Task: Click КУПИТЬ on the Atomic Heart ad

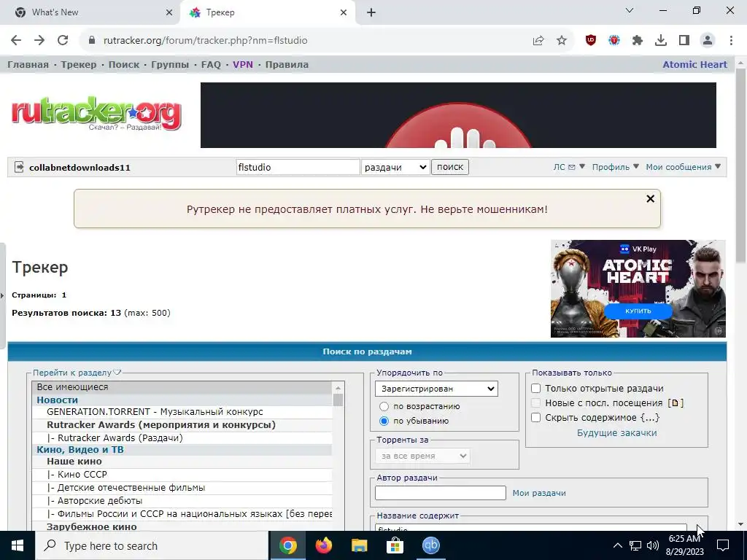Action: click(638, 311)
